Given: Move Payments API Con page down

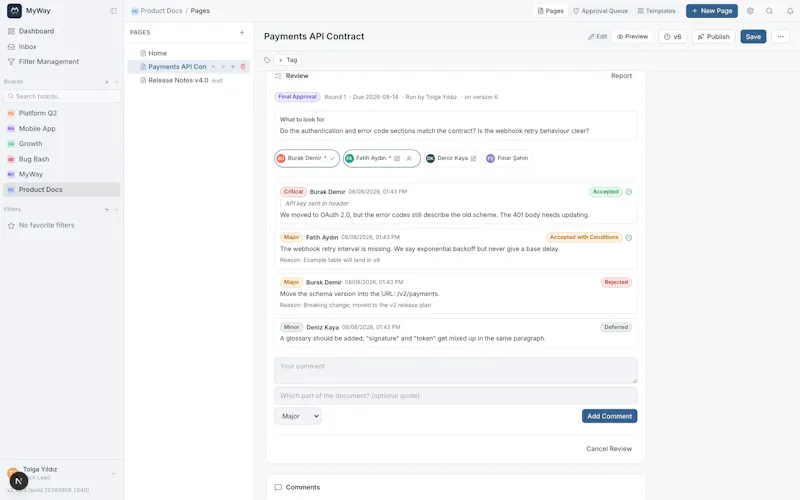Looking at the screenshot, I should click(223, 67).
